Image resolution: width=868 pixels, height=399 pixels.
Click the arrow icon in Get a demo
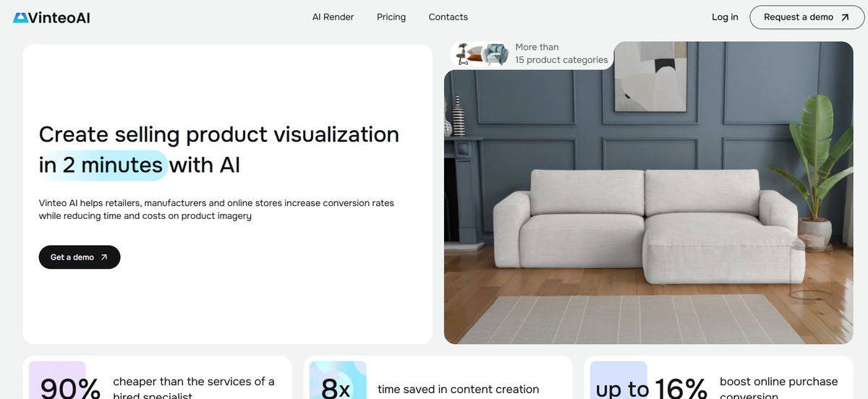click(103, 257)
